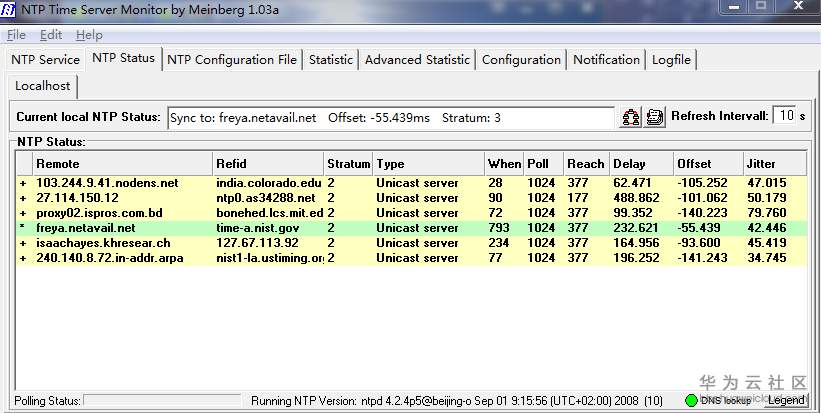This screenshot has width=821, height=413.
Task: Sort by the Stratum column header
Action: coord(348,164)
